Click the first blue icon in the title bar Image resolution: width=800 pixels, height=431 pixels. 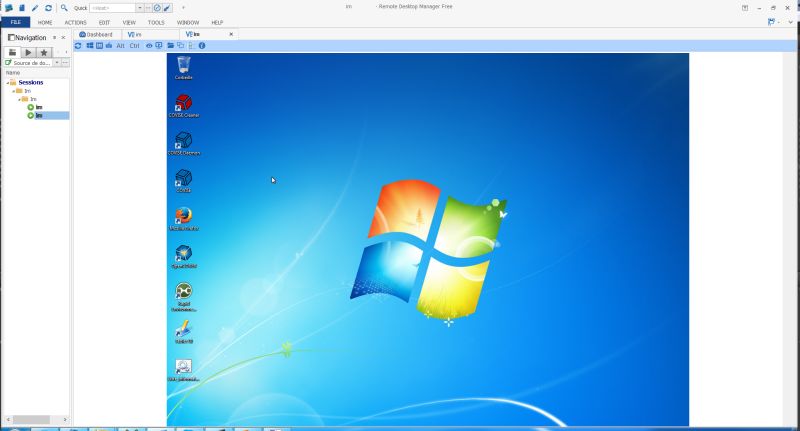coord(9,8)
